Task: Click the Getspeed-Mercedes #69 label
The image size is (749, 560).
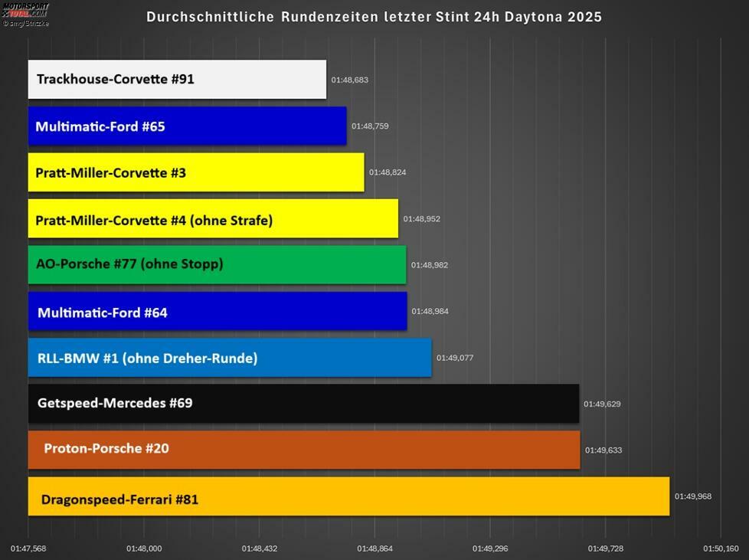Action: (x=115, y=403)
